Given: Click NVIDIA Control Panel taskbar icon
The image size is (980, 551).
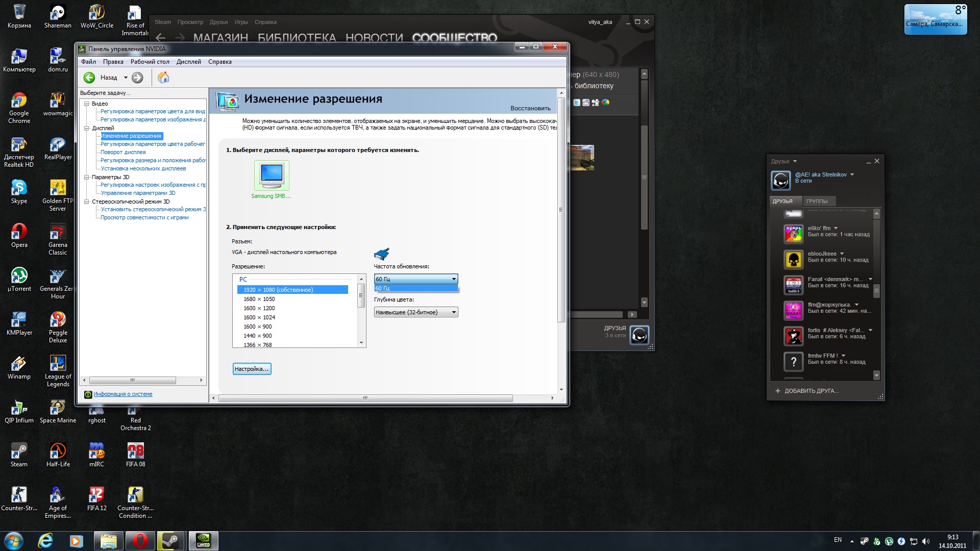Looking at the screenshot, I should [203, 541].
